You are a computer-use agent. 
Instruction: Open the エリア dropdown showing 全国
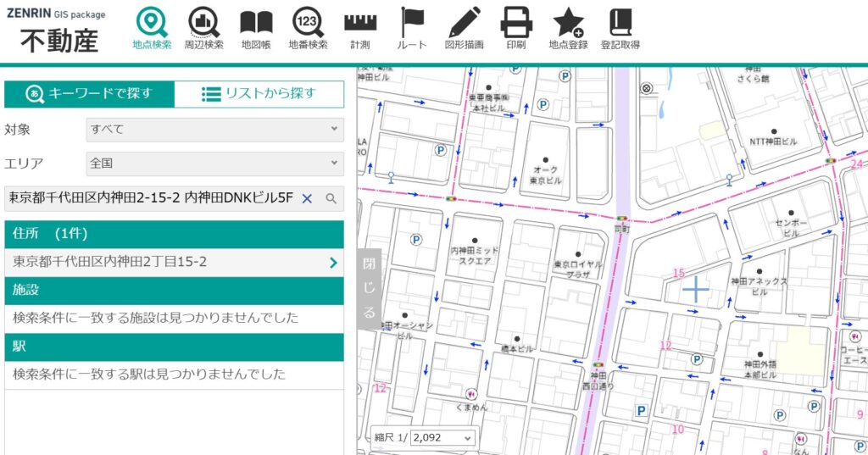point(214,164)
